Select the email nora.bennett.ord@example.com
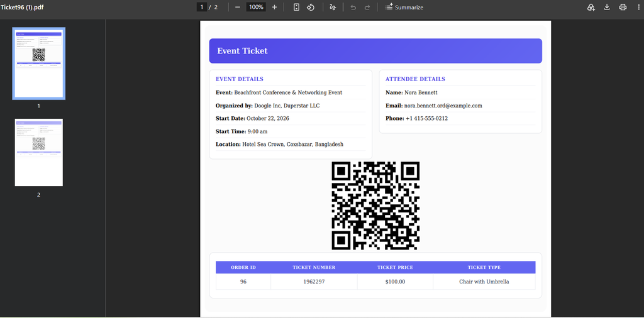 pos(443,106)
